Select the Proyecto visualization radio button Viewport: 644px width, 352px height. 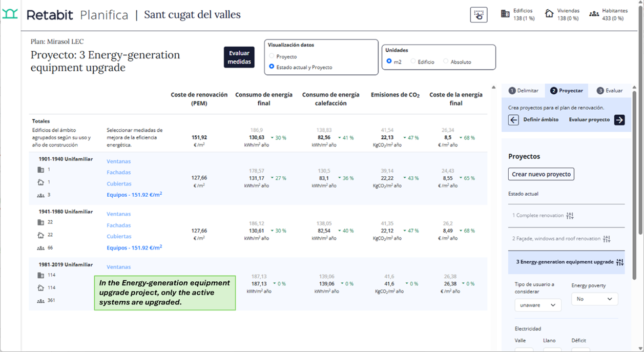tap(272, 56)
